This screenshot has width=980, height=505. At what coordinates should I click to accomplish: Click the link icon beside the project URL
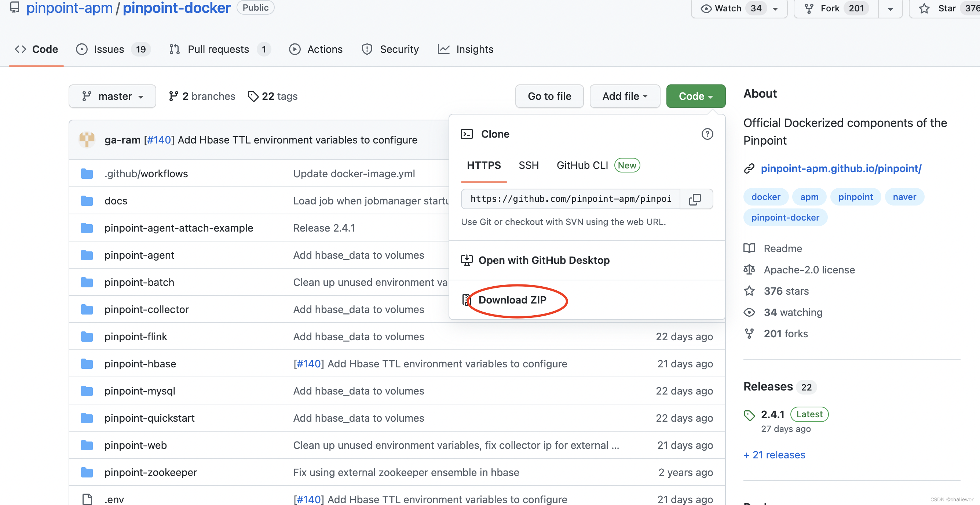[x=749, y=168]
